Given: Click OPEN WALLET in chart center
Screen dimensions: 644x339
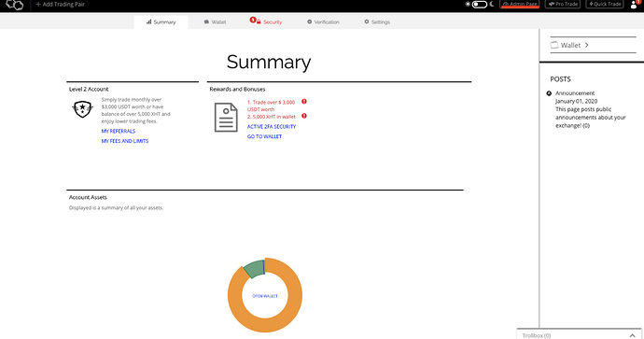Looking at the screenshot, I should tap(265, 296).
